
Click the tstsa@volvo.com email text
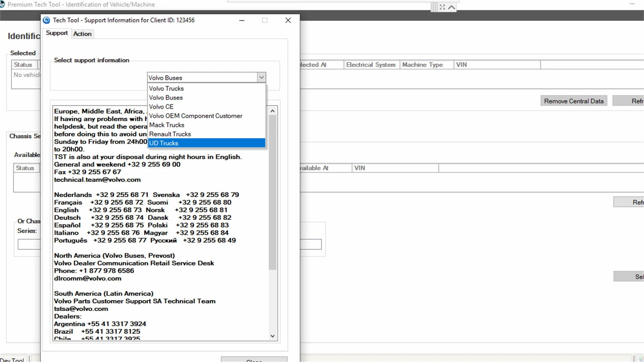(x=81, y=309)
